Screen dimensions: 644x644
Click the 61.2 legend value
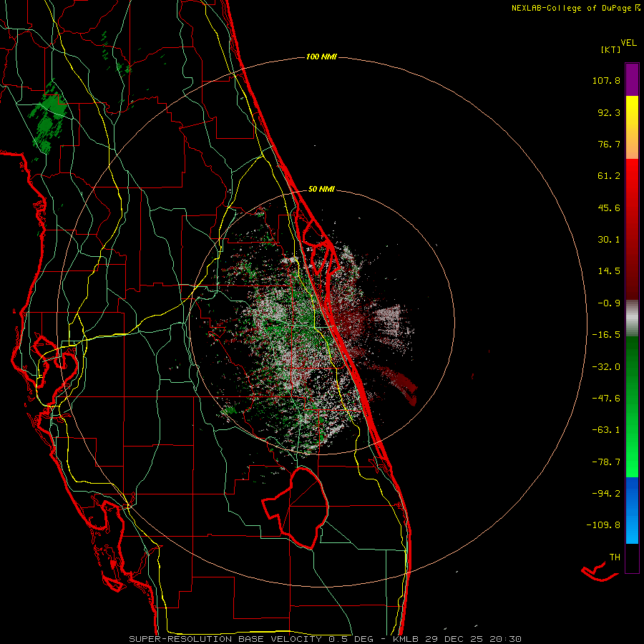(x=609, y=176)
